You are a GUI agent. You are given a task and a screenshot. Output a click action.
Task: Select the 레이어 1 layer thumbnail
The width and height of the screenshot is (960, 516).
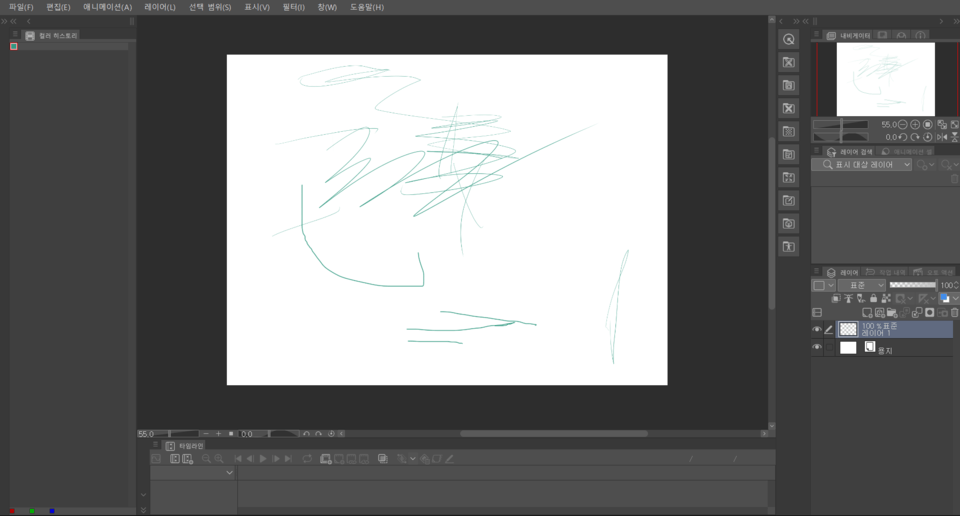pos(848,329)
